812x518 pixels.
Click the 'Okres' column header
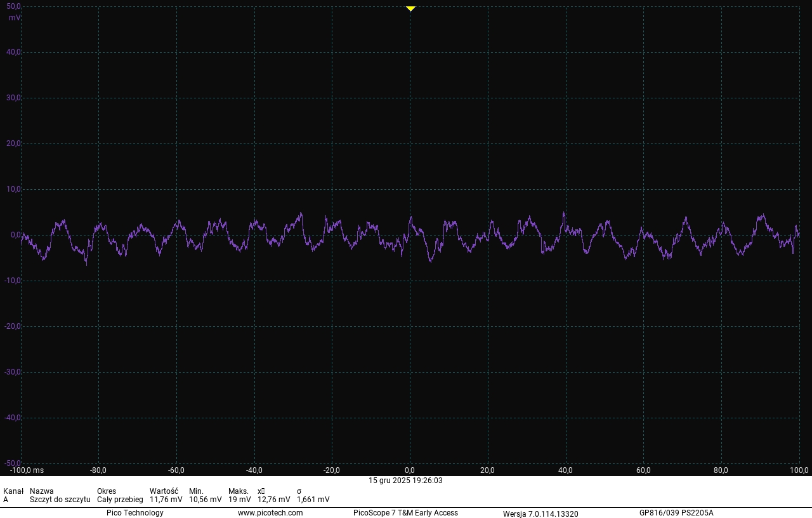pyautogui.click(x=107, y=491)
